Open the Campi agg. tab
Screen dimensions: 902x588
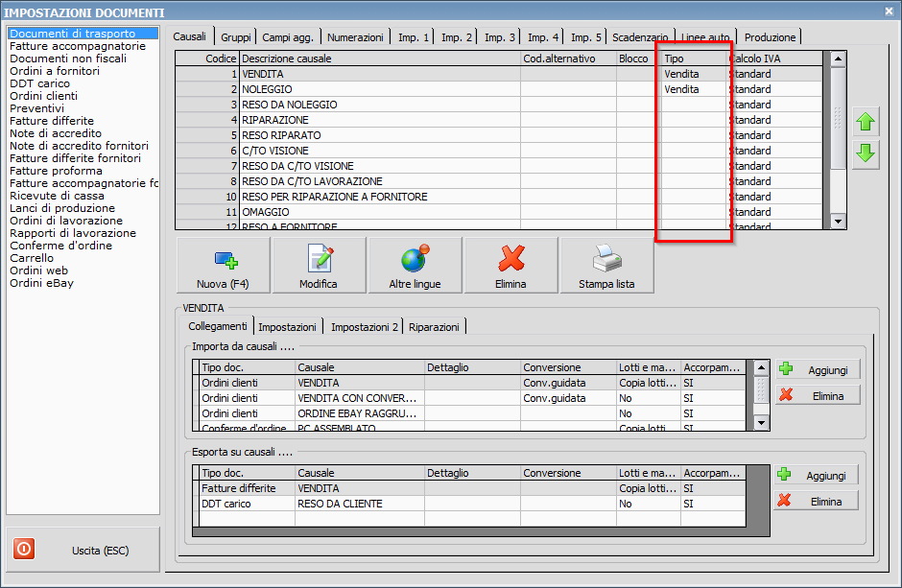(x=288, y=37)
